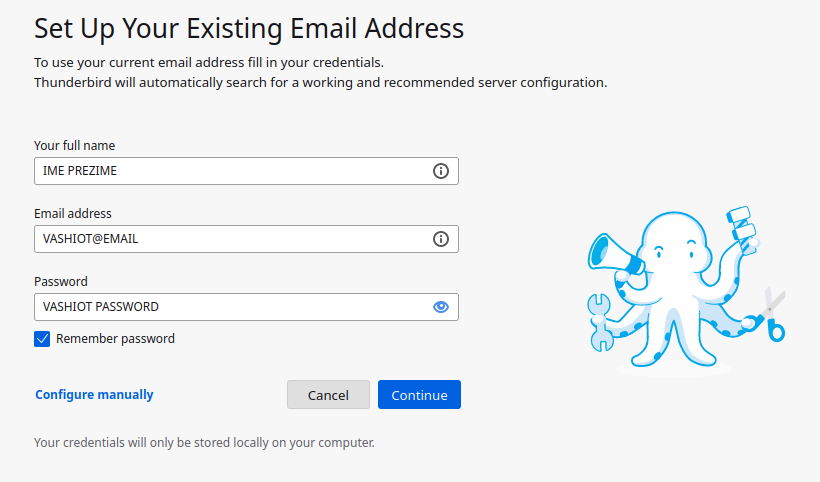Click the credentials stored locally notice text

(x=204, y=442)
